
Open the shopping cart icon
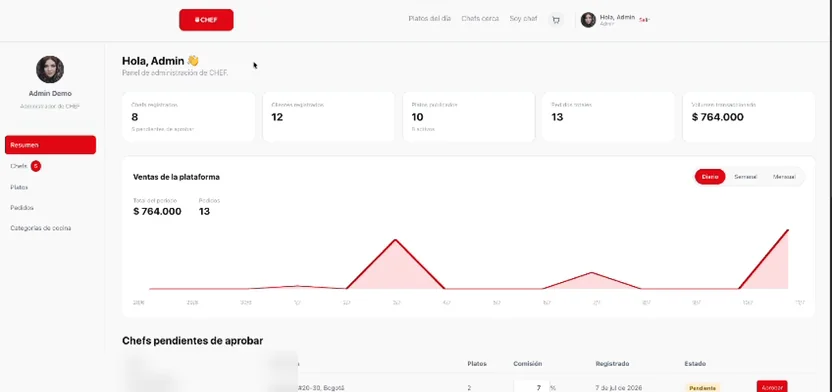[x=556, y=20]
